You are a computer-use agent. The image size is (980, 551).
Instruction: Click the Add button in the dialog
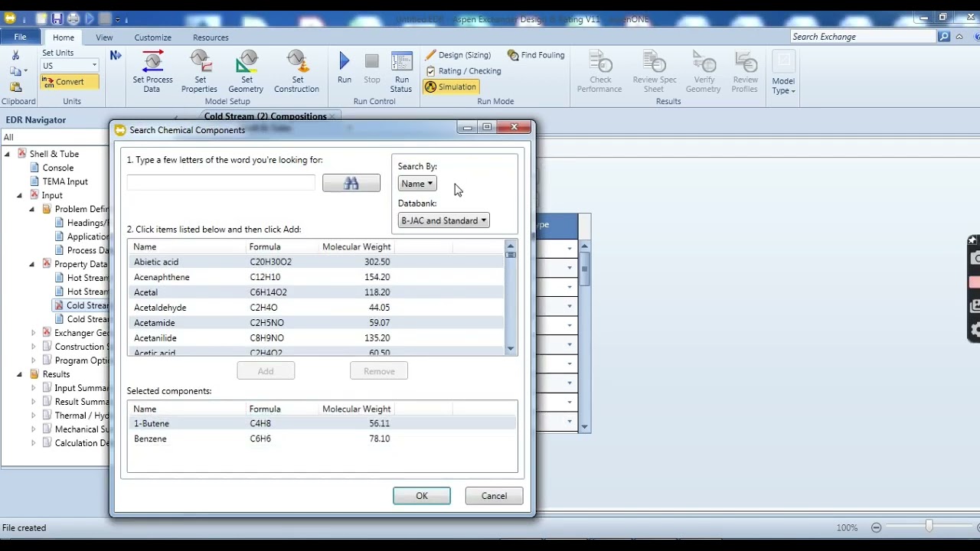coord(266,371)
